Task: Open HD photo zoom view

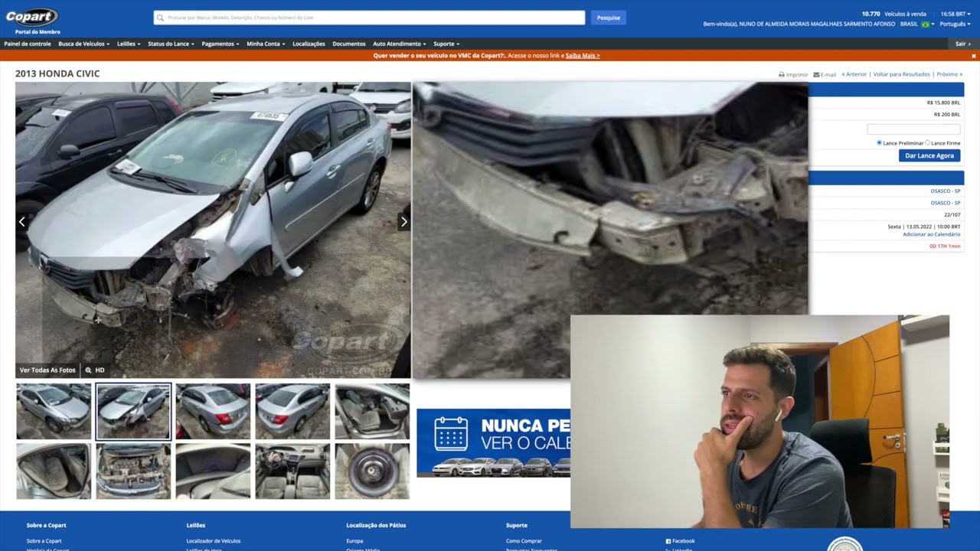Action: [x=95, y=370]
